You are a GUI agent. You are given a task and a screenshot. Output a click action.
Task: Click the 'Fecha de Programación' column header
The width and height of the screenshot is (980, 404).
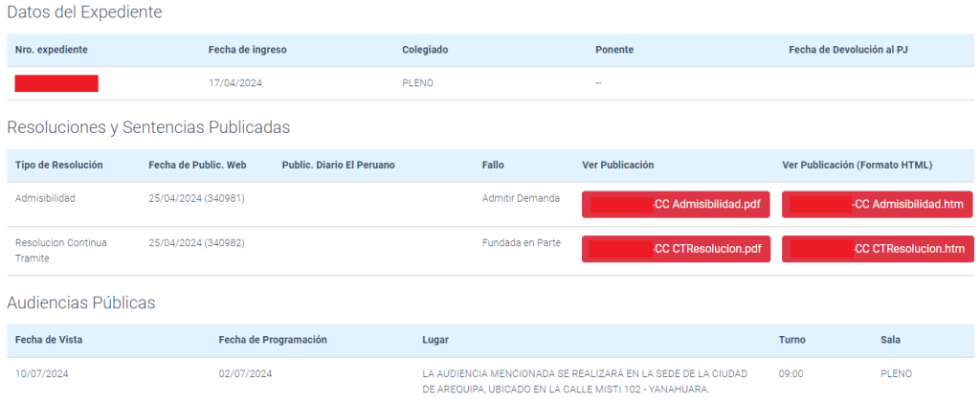tap(273, 340)
